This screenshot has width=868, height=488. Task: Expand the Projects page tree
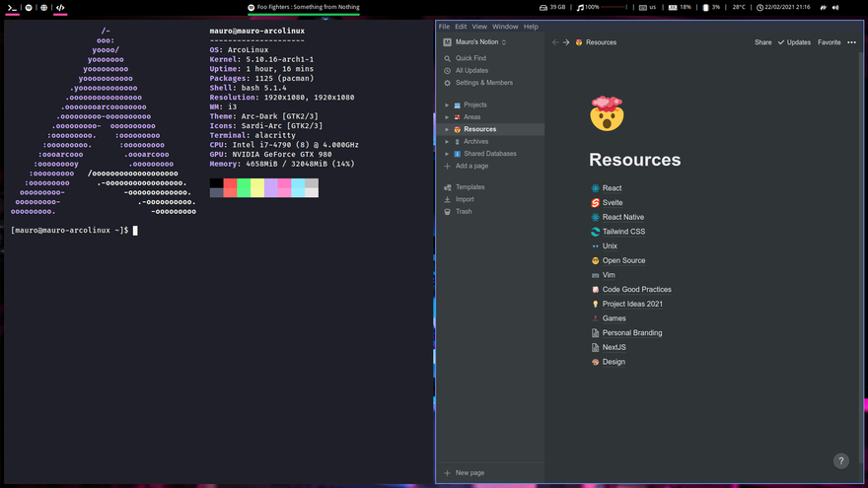click(447, 105)
